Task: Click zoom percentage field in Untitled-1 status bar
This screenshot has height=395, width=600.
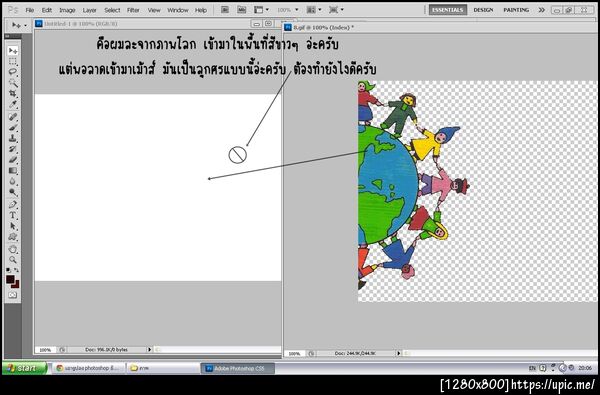Action: (x=45, y=350)
